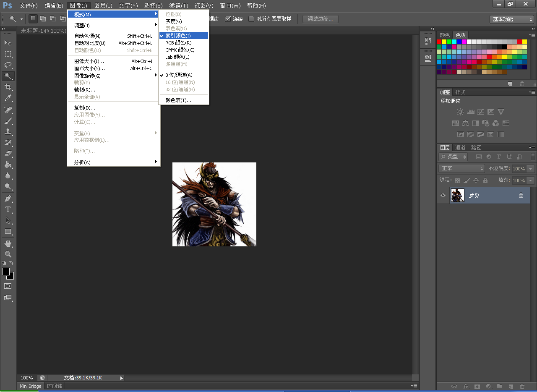Select the Zoom tool

pos(8,254)
